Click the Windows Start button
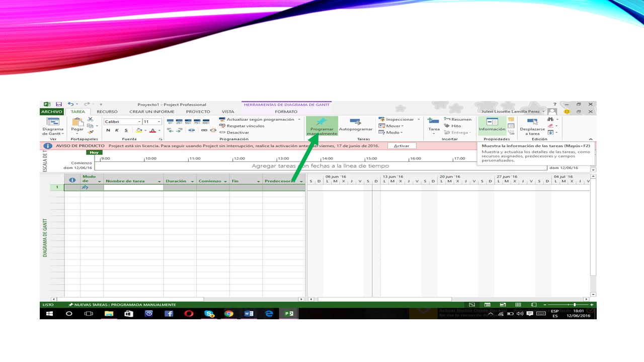The image size is (644, 362). pos(50,313)
